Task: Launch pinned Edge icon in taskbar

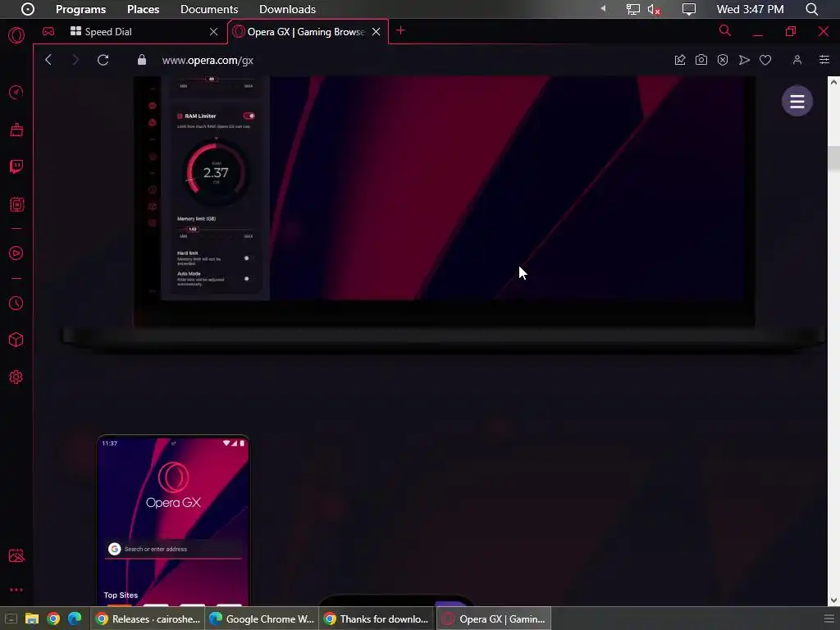Action: click(x=75, y=619)
